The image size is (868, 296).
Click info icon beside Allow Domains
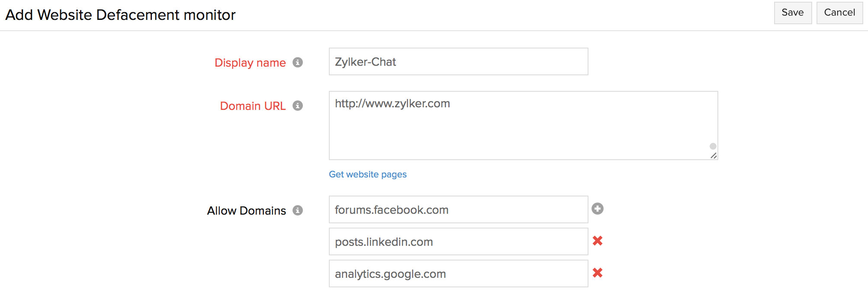pyautogui.click(x=298, y=210)
